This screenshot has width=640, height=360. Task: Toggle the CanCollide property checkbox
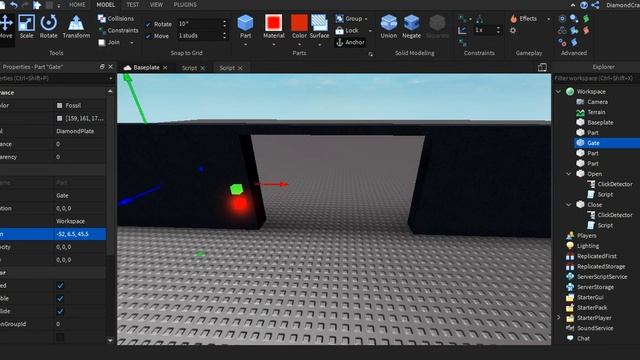click(x=60, y=311)
